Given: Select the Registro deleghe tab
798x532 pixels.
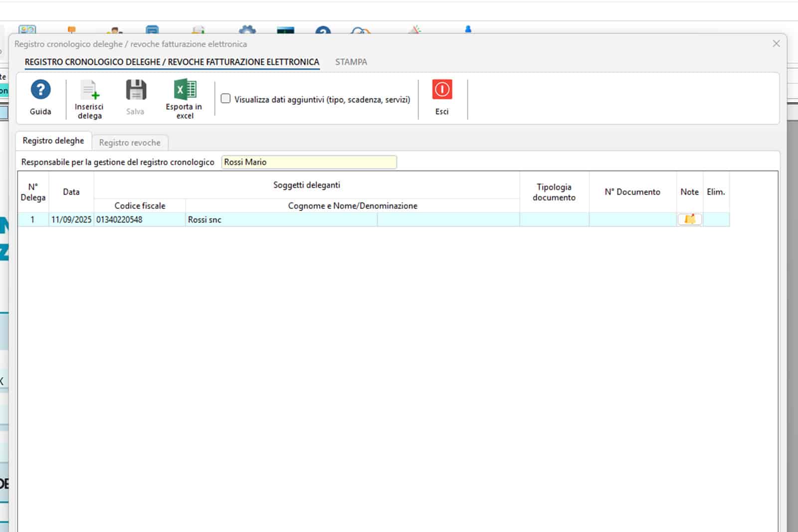Looking at the screenshot, I should click(x=53, y=141).
